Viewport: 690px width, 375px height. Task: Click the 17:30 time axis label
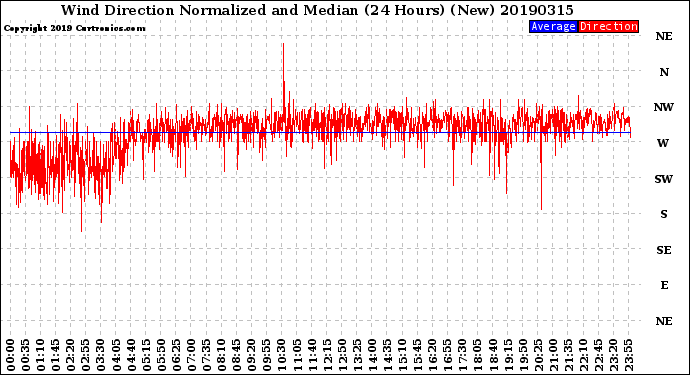point(462,355)
